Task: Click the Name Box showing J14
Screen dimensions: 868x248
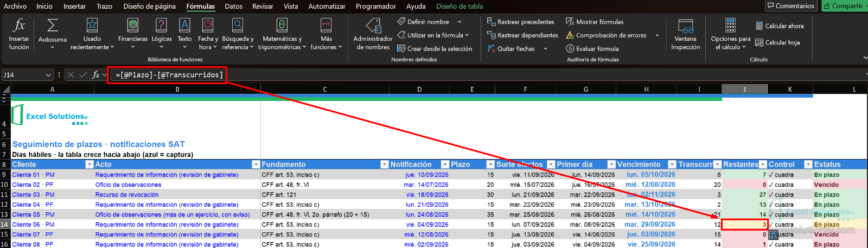Action: 23,75
